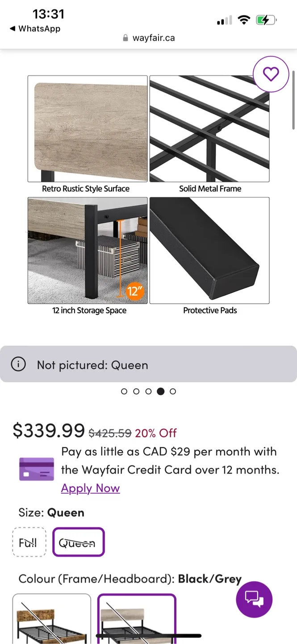Tap the heart icon to save this item
Screen dimensions: 297x644
[x=271, y=74]
